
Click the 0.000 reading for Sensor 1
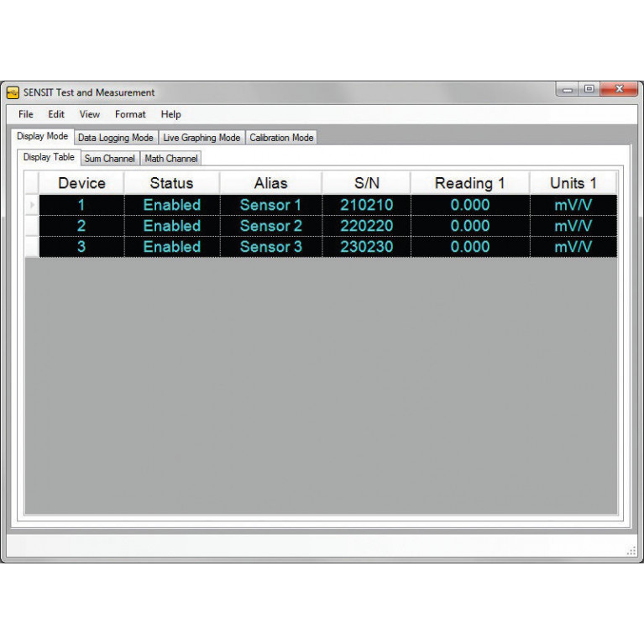pos(470,205)
